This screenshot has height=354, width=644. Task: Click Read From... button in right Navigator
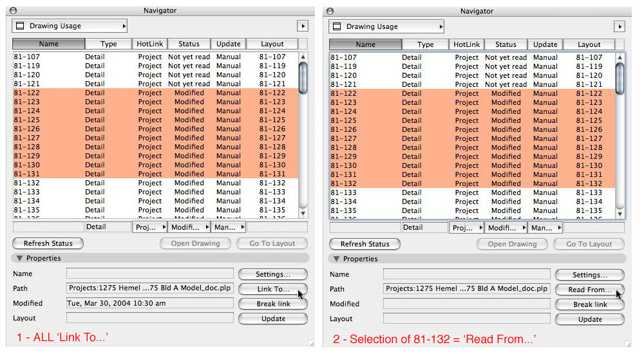[x=590, y=290]
